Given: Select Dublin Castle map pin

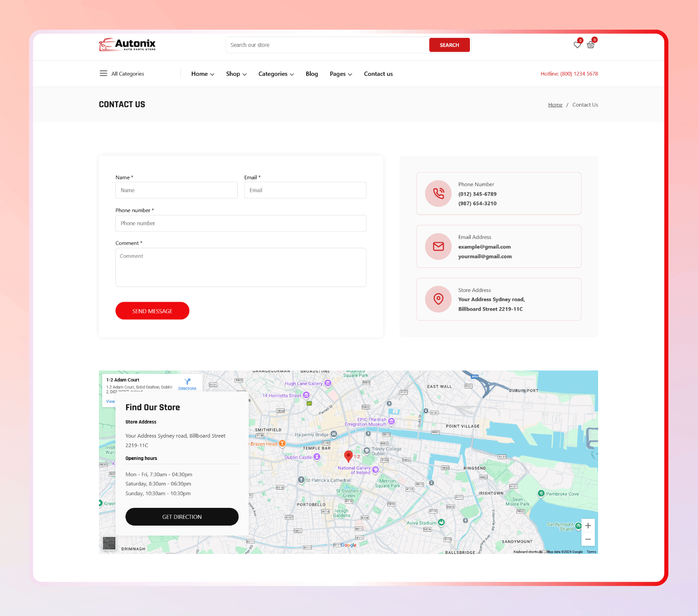Looking at the screenshot, I should tap(317, 457).
